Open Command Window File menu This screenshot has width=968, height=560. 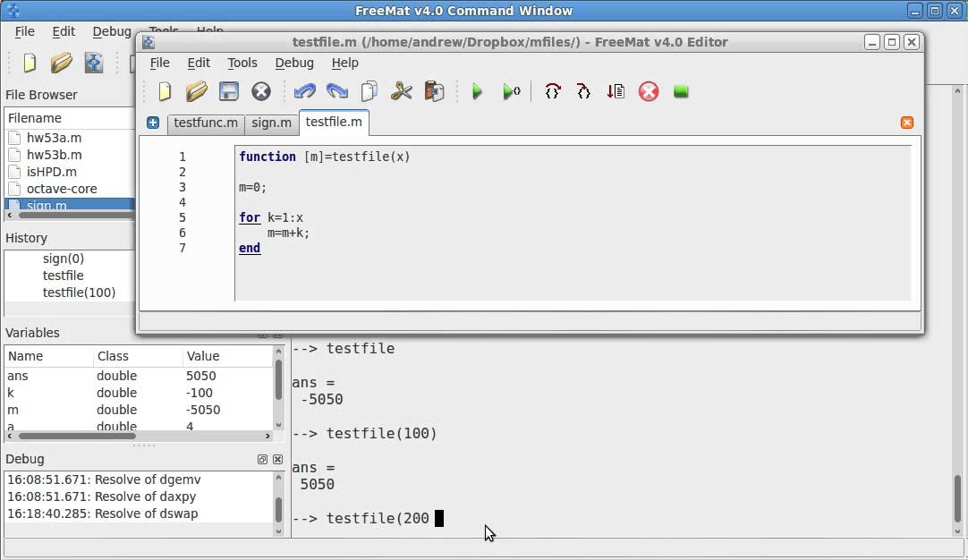pos(25,31)
